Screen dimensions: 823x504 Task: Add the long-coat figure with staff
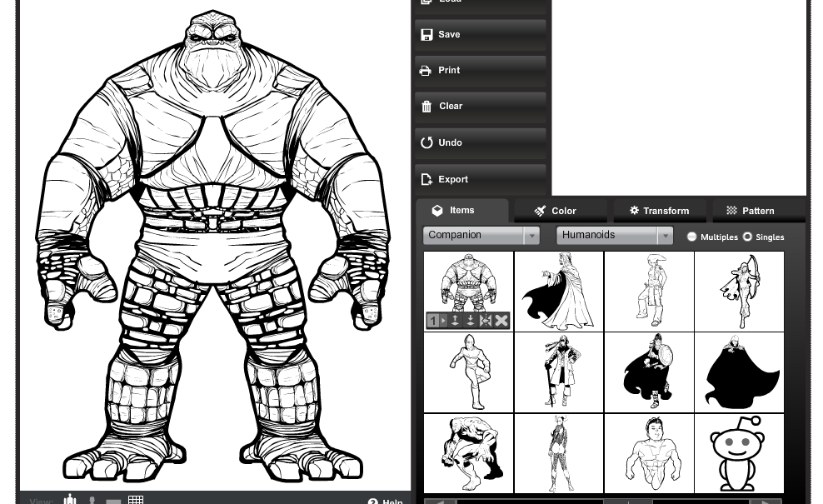pyautogui.click(x=559, y=372)
